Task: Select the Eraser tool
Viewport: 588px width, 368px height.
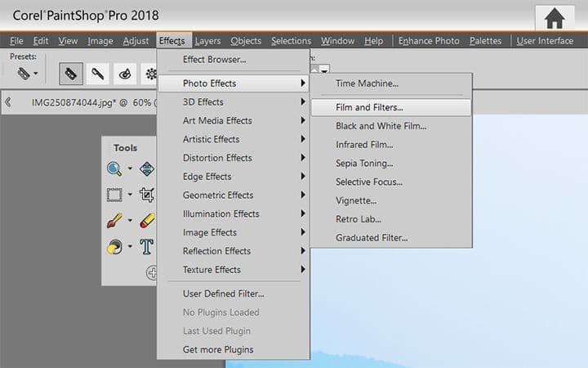Action: 147,221
